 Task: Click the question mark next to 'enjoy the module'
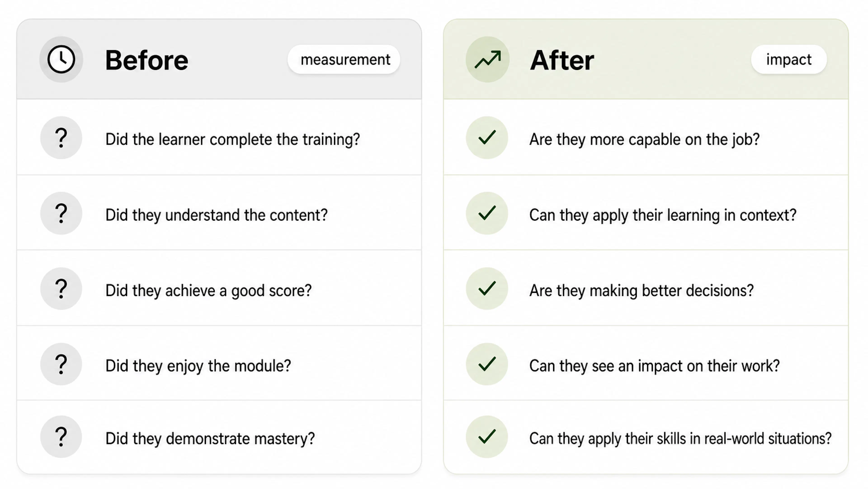[61, 364]
